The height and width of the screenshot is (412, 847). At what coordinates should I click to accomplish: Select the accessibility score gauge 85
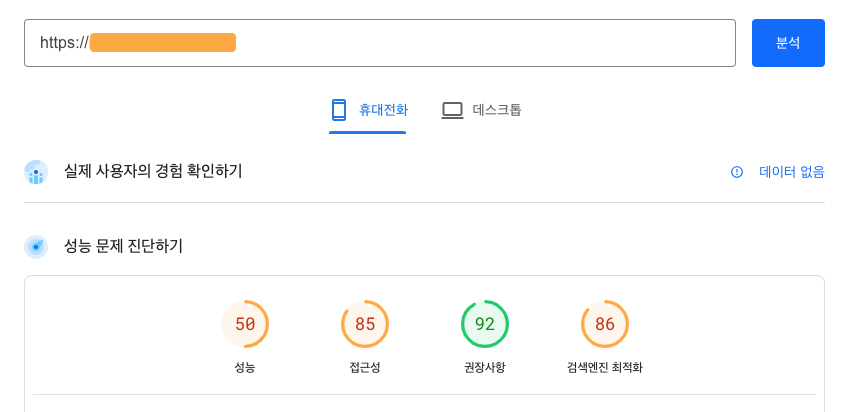tap(365, 324)
